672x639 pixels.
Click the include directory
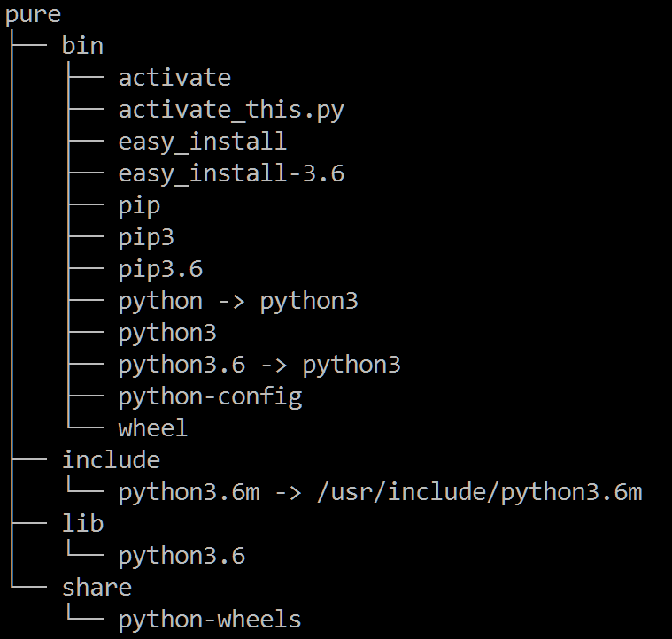[111, 460]
